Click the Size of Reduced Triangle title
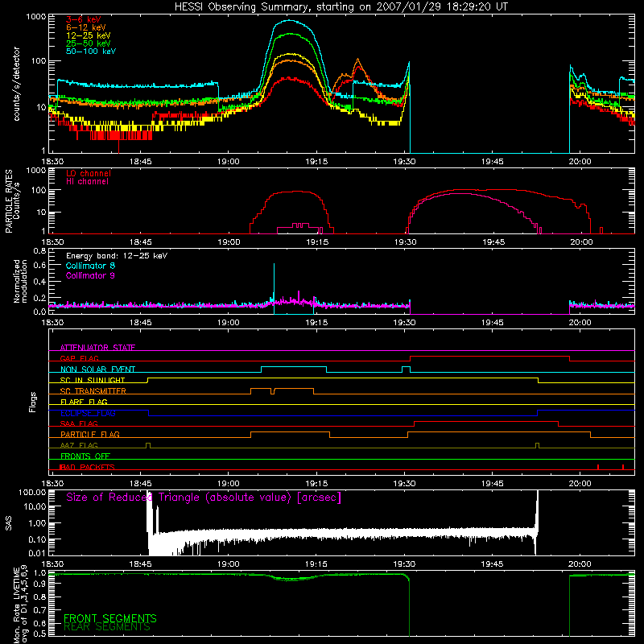This screenshot has width=644, height=644. [x=204, y=497]
